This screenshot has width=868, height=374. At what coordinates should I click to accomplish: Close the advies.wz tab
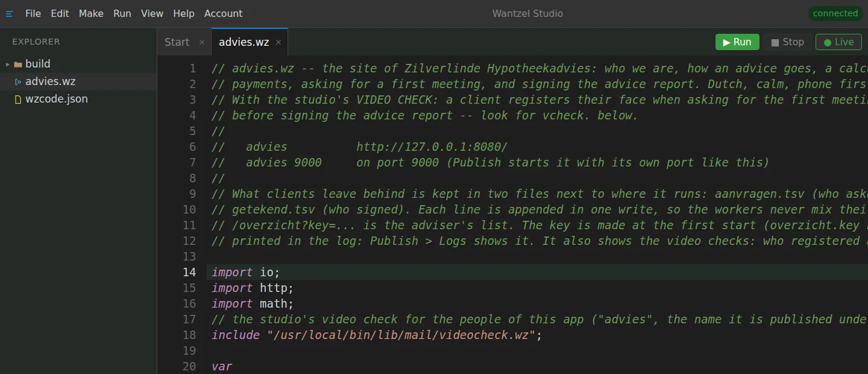(278, 42)
